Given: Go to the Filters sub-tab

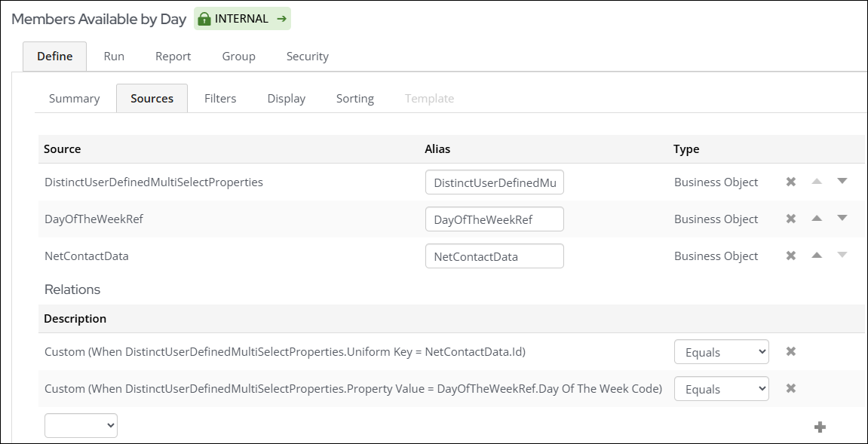Looking at the screenshot, I should (220, 99).
